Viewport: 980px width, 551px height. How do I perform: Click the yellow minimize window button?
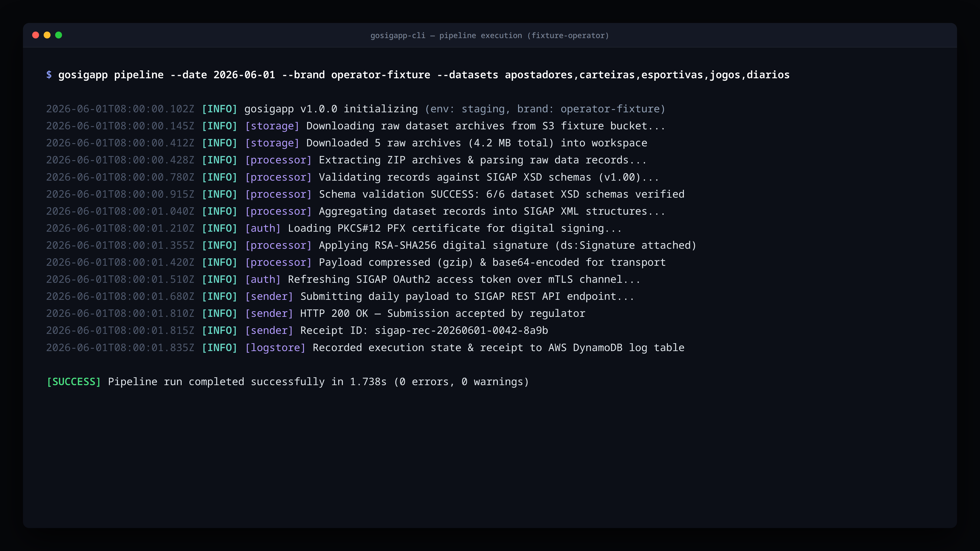coord(47,35)
